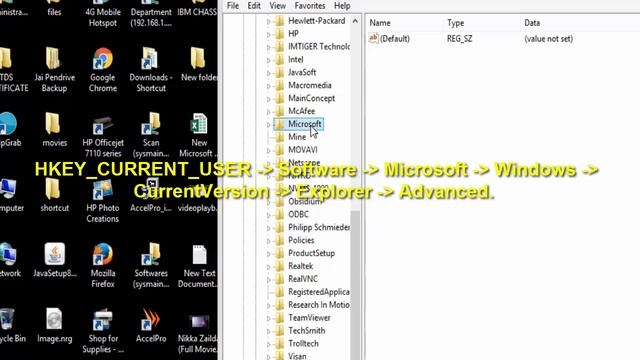Select the New Text Document icon
This screenshot has width=640, height=360.
pos(199,255)
